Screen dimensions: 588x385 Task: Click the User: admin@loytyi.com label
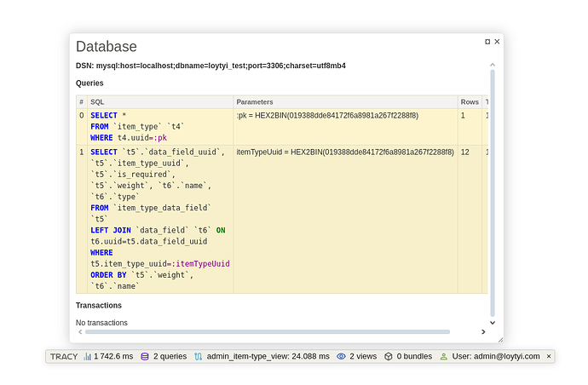point(496,357)
